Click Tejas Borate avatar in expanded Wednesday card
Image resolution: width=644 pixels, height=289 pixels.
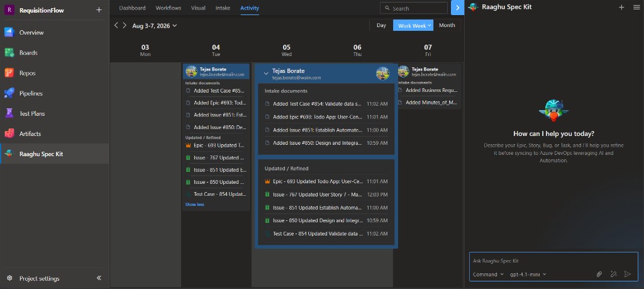[x=382, y=74]
